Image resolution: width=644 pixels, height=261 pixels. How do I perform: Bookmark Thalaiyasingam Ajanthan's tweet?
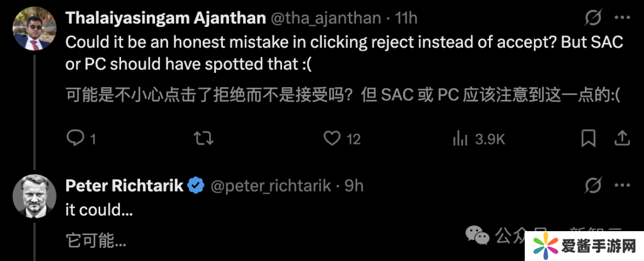tap(588, 139)
